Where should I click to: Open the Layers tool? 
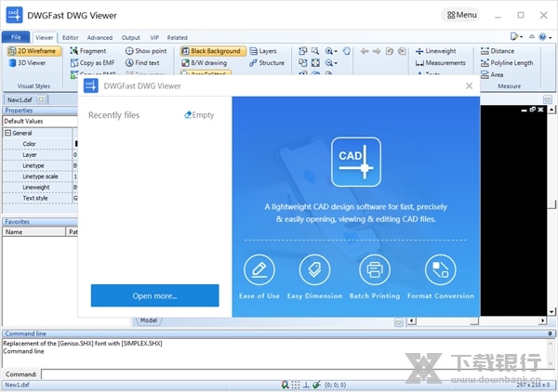point(267,51)
